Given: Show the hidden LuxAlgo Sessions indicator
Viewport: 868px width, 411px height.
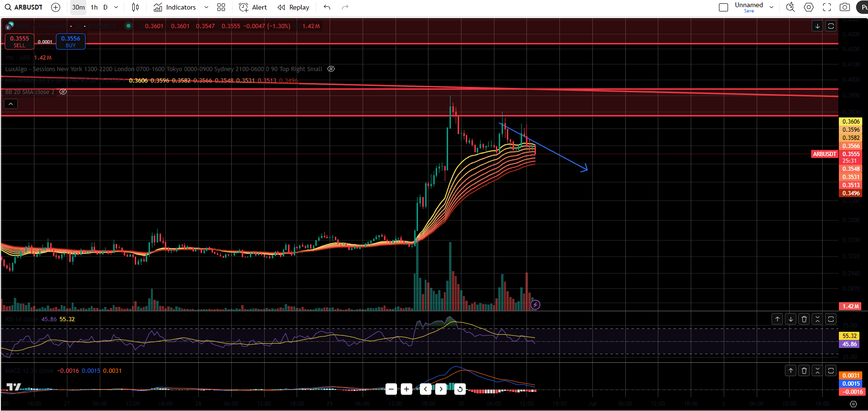Looking at the screenshot, I should (x=331, y=69).
